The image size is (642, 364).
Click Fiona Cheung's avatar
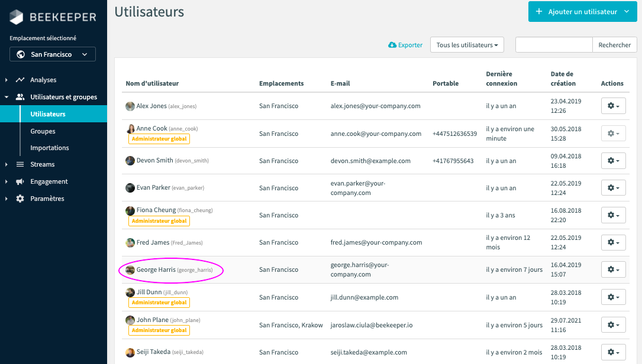tap(130, 210)
